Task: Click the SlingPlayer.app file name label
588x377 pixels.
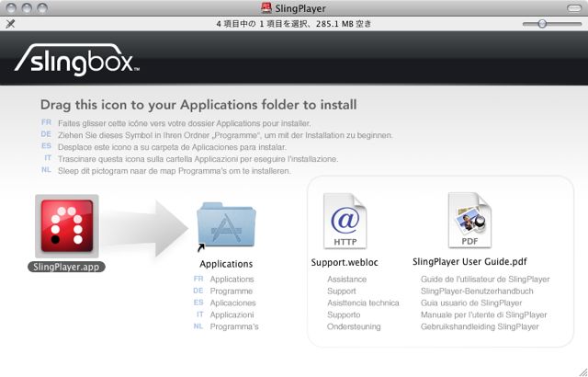Action: [x=66, y=267]
